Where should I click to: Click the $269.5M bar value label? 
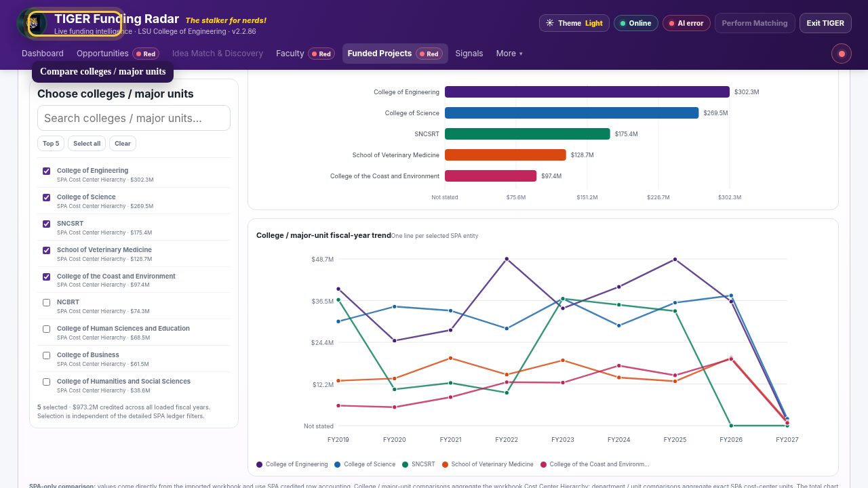pyautogui.click(x=715, y=113)
